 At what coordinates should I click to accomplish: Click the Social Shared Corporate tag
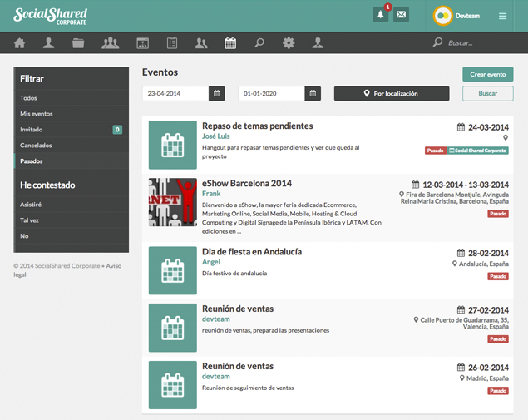[478, 151]
